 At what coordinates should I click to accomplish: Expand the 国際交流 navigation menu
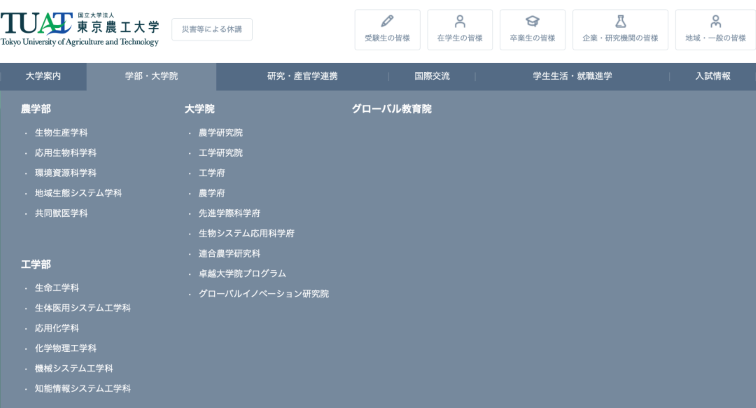(432, 76)
